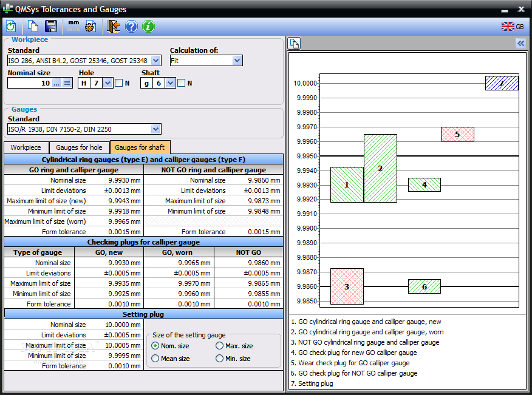Click legend entry '5. Wear check plug for GO calliper gauge'

click(350, 363)
